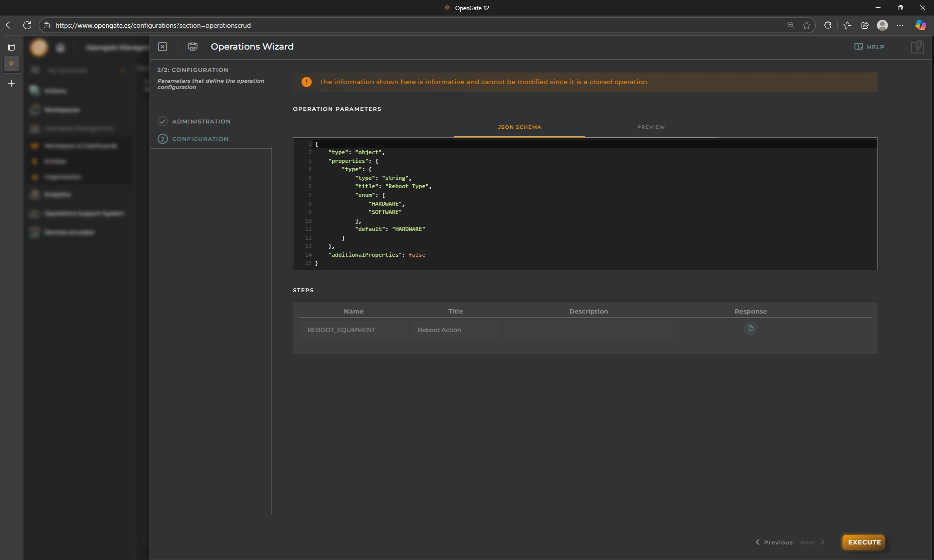The width and height of the screenshot is (934, 560).
Task: Open the Copilot icon in the browser toolbar
Action: point(920,25)
